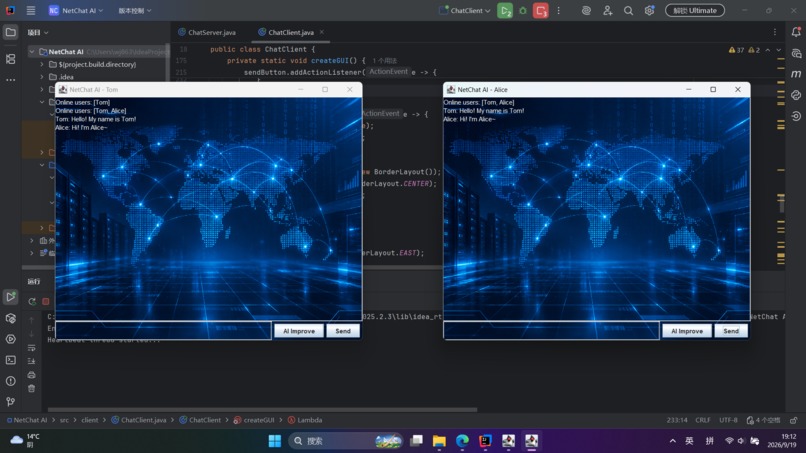Image resolution: width=806 pixels, height=453 pixels.
Task: Open Search Everywhere magnifier
Action: [628, 10]
